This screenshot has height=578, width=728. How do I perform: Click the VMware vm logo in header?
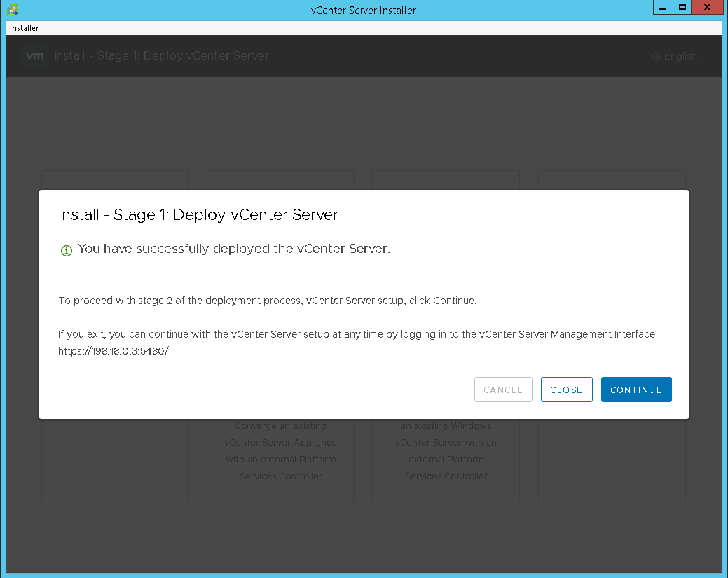click(x=34, y=56)
